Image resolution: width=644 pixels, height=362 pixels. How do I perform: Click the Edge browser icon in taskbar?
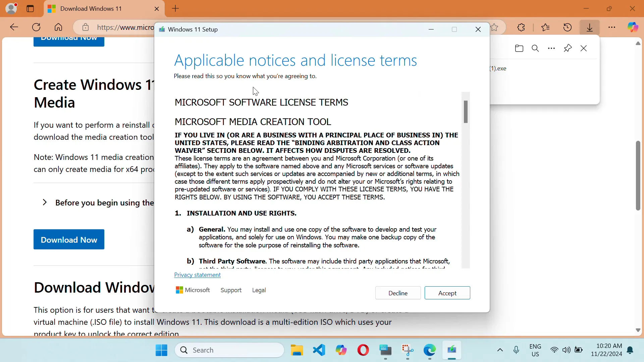(429, 350)
